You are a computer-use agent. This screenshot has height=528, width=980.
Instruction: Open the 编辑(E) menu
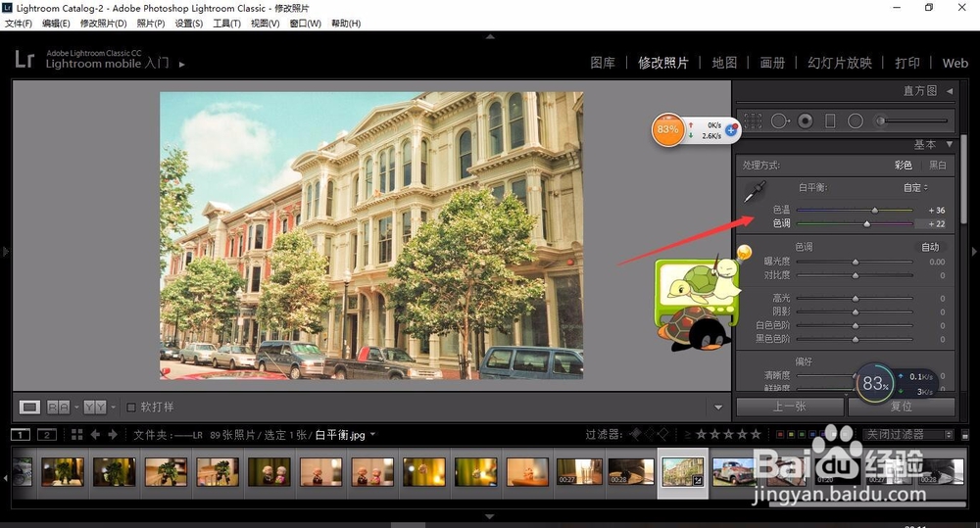tap(56, 24)
